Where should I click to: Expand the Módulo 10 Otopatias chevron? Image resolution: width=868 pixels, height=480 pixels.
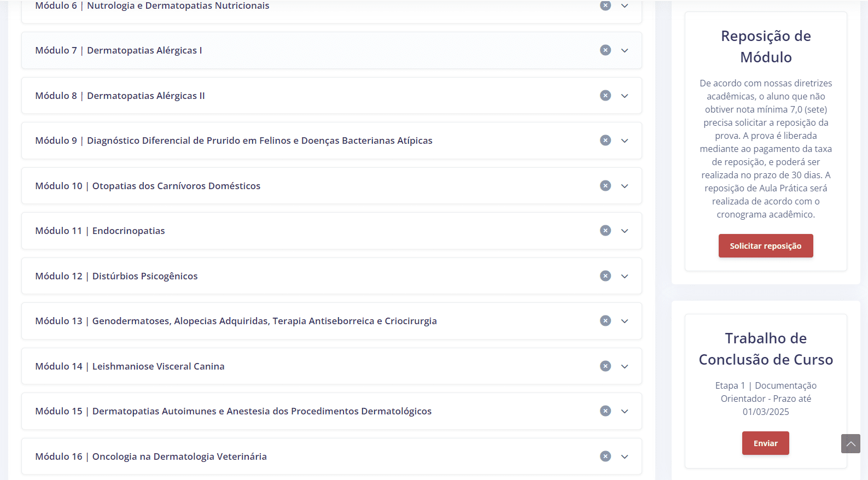(x=625, y=186)
